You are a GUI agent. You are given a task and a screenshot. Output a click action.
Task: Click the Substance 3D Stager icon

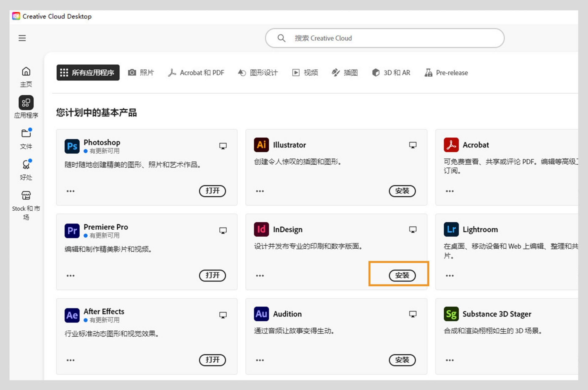tap(451, 314)
